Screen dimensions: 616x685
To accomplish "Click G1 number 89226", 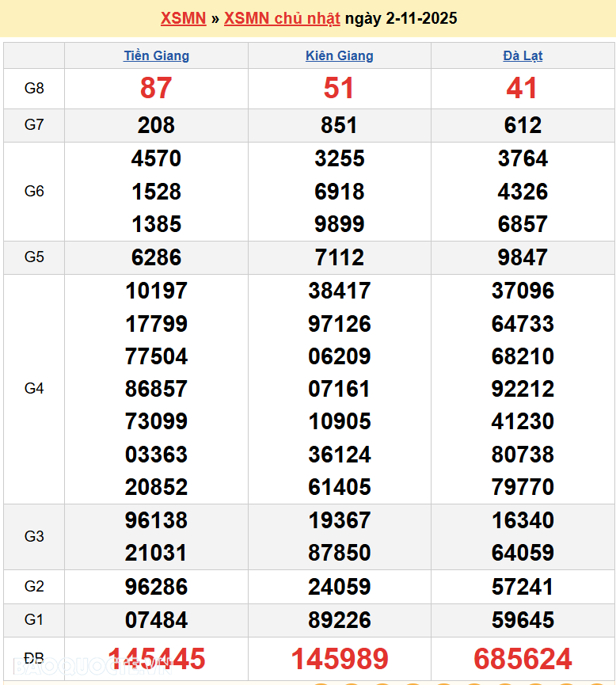I will [x=339, y=620].
